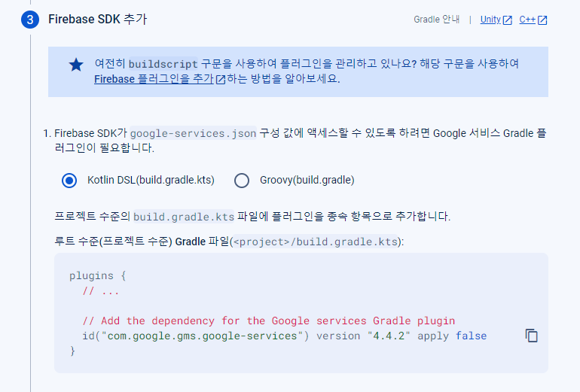
Task: Copy the plugins code snippet
Action: pyautogui.click(x=532, y=336)
